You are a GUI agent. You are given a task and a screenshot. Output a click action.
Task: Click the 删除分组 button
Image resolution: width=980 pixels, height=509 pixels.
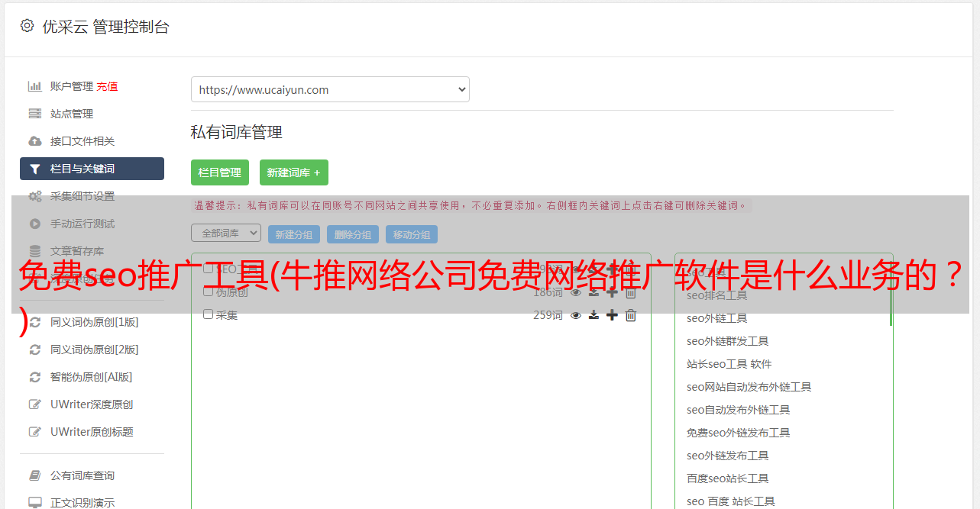(x=353, y=234)
